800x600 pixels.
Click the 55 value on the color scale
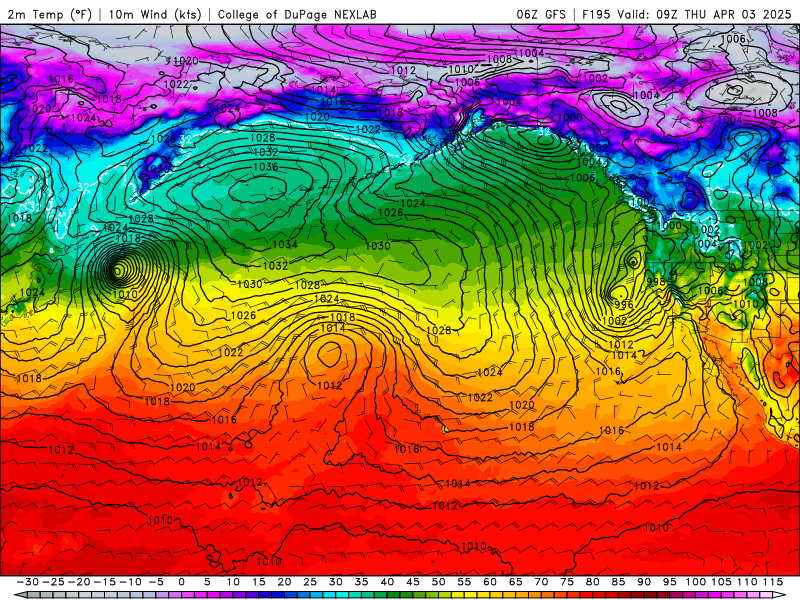coord(464,582)
